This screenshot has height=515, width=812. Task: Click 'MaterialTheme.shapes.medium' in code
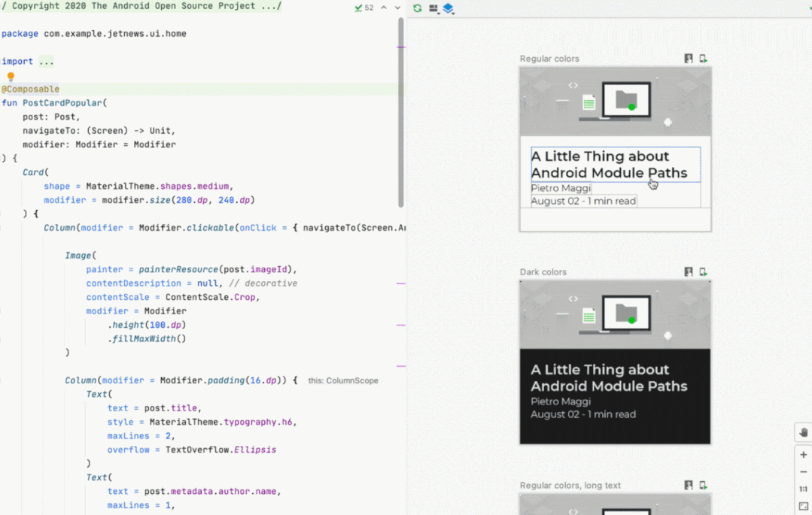tap(157, 186)
